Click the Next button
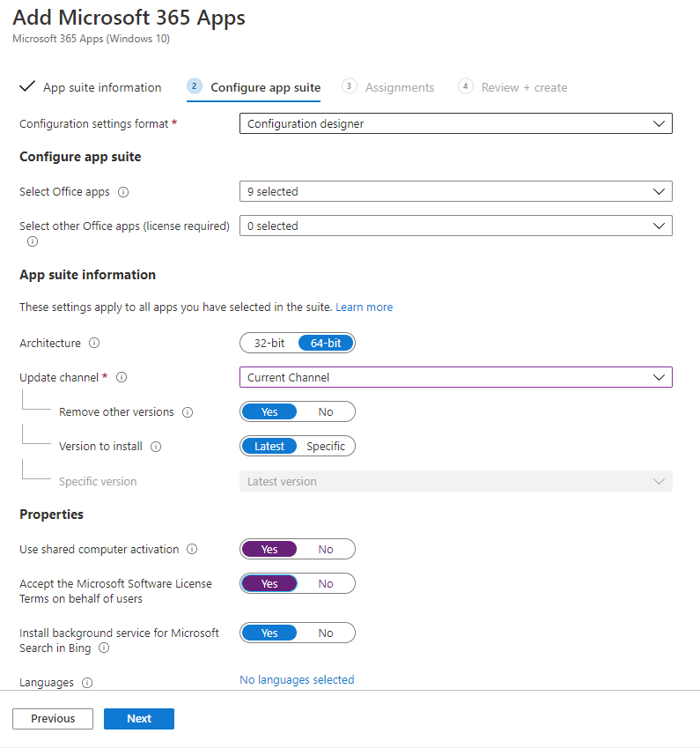 click(x=139, y=719)
